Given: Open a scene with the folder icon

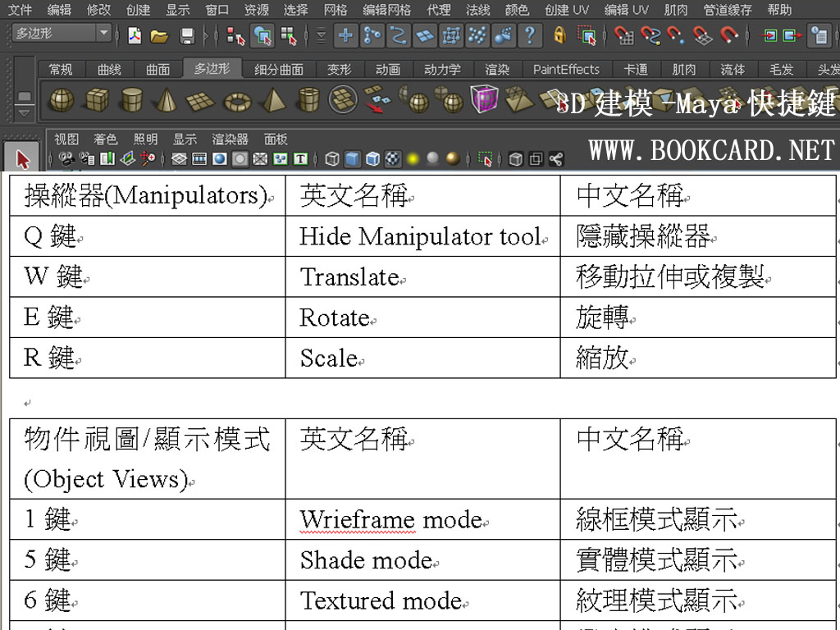Looking at the screenshot, I should point(159,36).
